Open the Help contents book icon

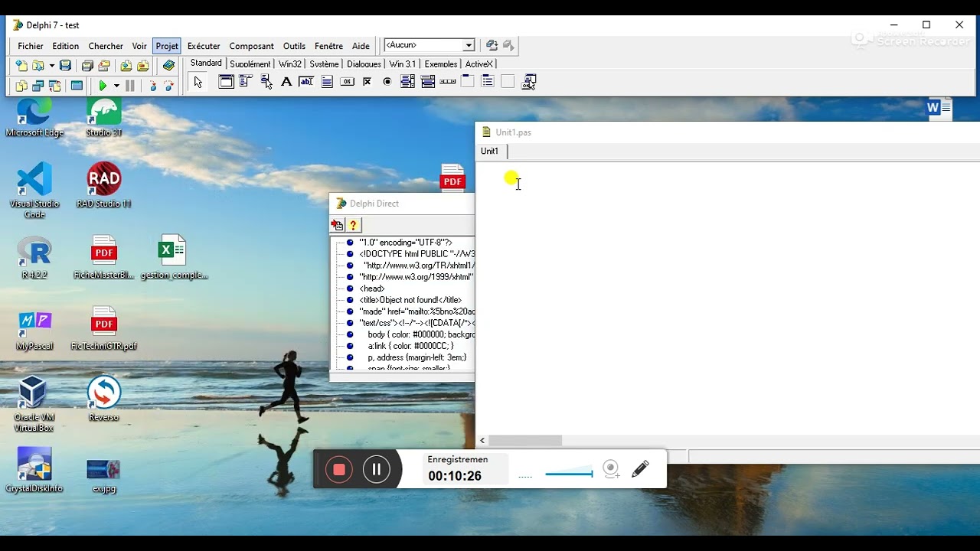168,66
